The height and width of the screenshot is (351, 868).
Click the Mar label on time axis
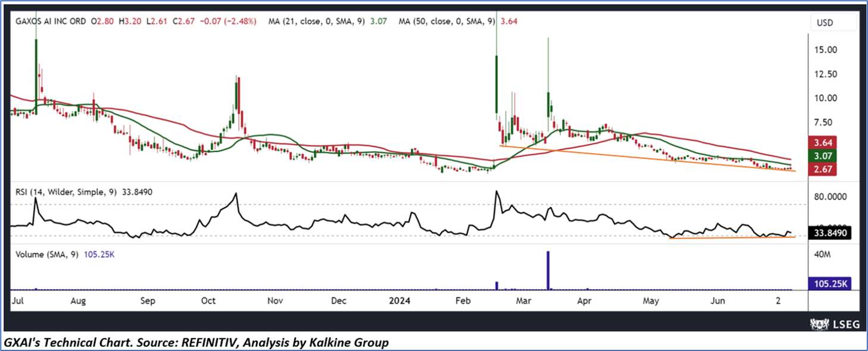(x=524, y=301)
